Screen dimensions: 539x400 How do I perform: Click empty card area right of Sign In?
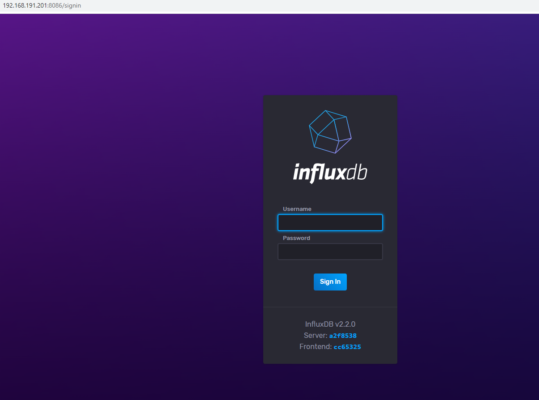371,282
